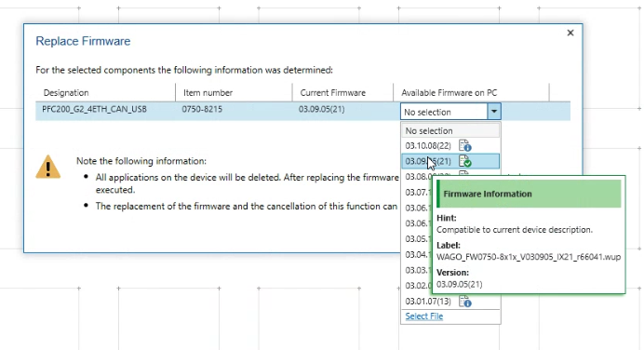Select firmware 03.10.08(22) from the list
This screenshot has width=644, height=350.
(450, 146)
